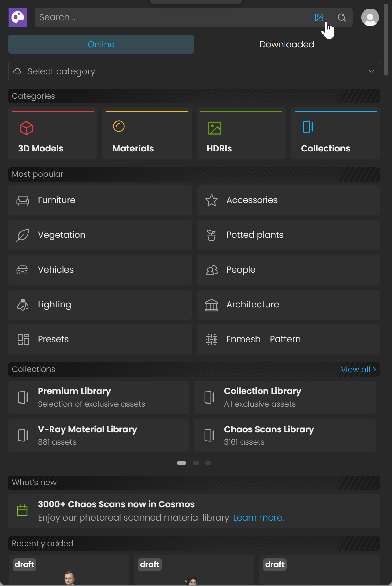Viewport: 392px width, 586px height.
Task: Click '881 assets' count text
Action: coord(57,442)
